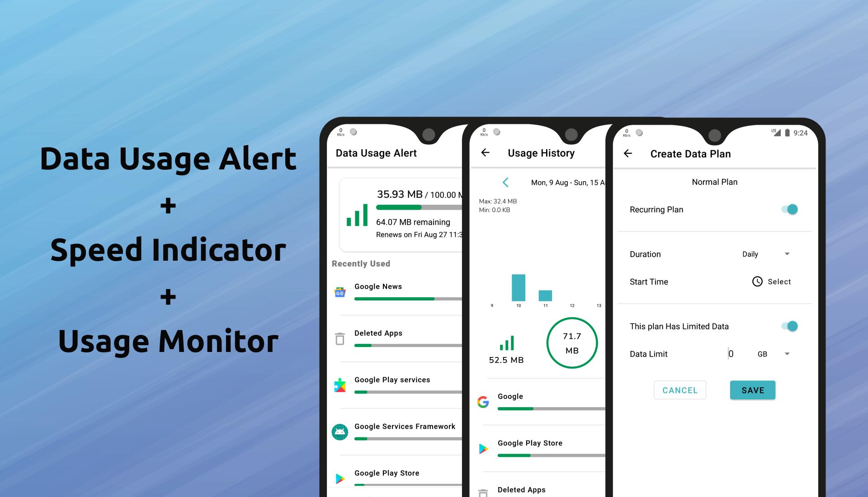Click the SAVE button in Create Data Plan
Screen dimensions: 868x497
[x=752, y=390]
